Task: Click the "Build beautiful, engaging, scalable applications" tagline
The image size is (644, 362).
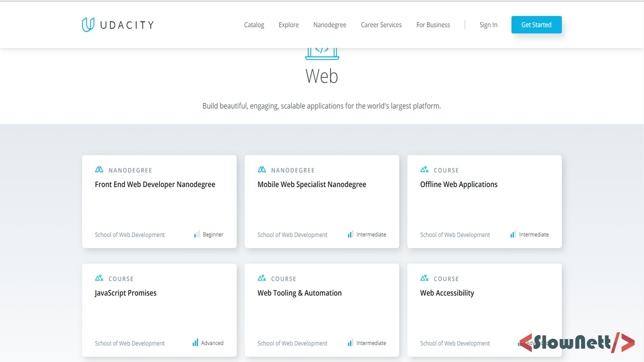Action: [x=322, y=106]
